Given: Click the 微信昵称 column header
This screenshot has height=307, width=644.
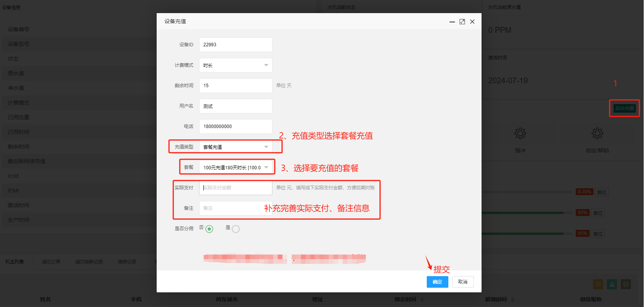Looking at the screenshot, I should click(591, 299).
